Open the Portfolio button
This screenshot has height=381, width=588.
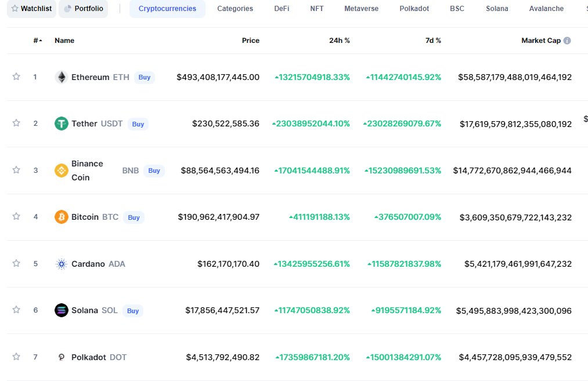pos(83,8)
